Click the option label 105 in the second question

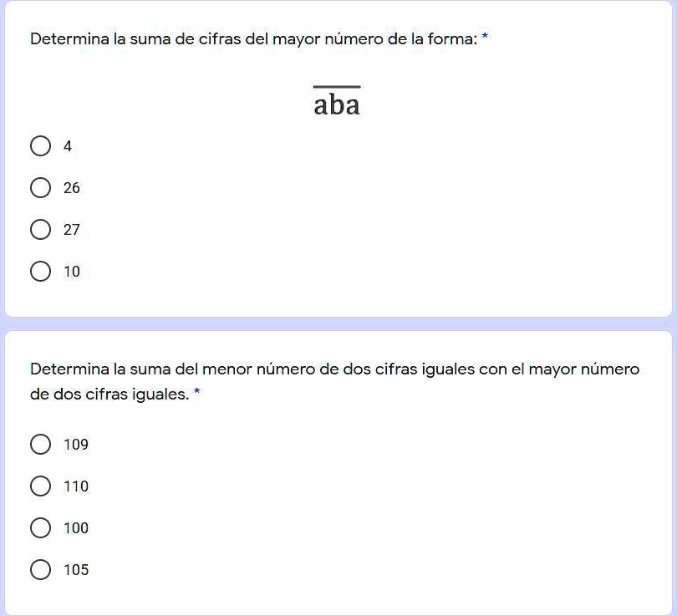click(x=76, y=569)
